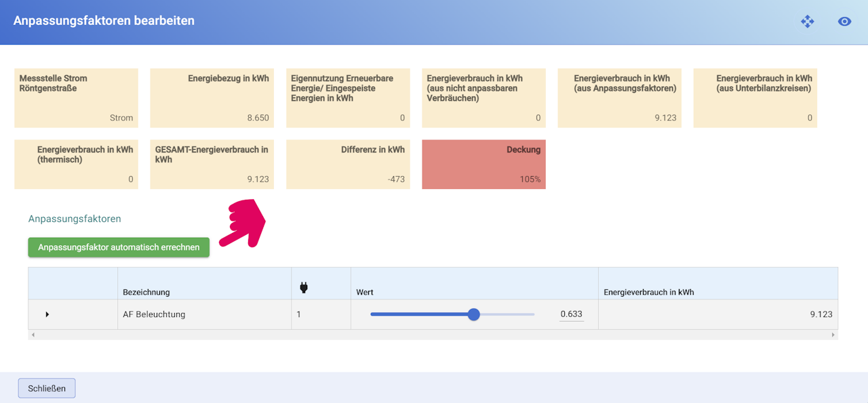Click the 9.123 cell in AF Beleuchtung row
The image size is (868, 403).
[x=718, y=314]
